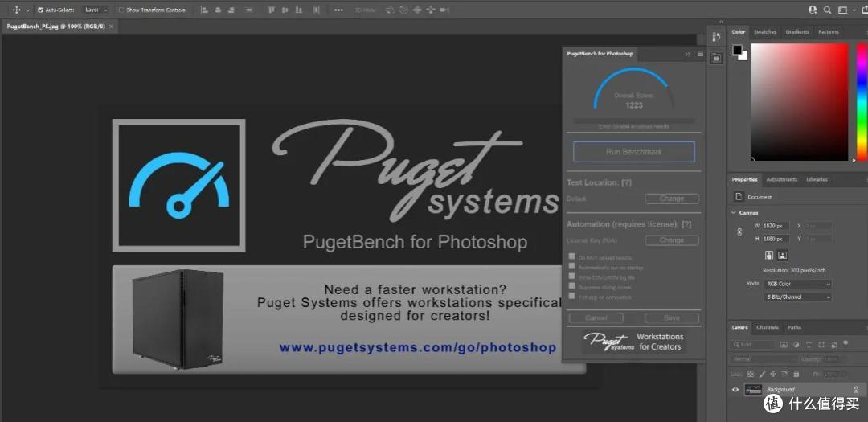Click the Align right edges icon

point(232,10)
